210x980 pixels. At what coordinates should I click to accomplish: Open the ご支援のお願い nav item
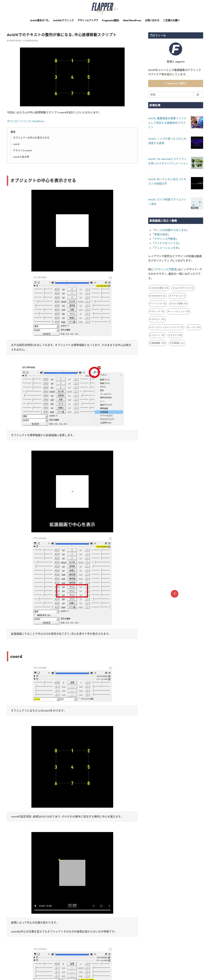172,21
